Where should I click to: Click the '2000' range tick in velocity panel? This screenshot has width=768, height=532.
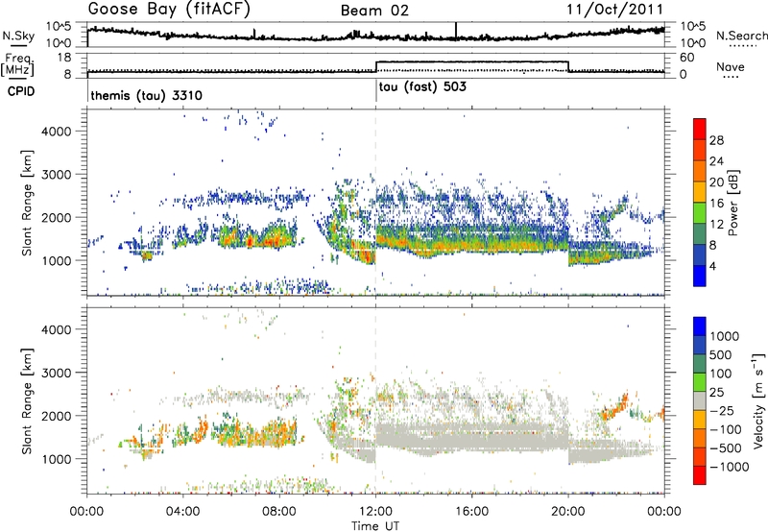point(57,416)
